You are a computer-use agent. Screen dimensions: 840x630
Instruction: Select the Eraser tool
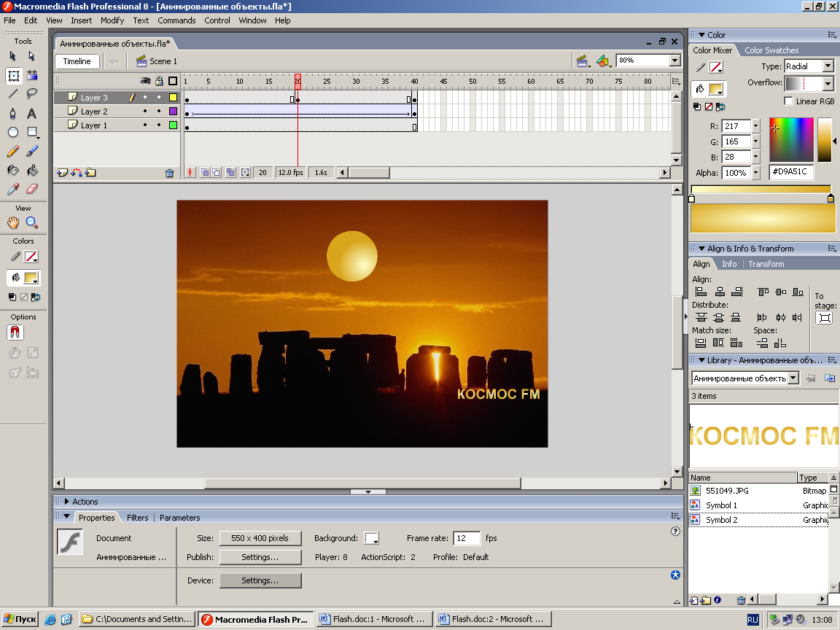[32, 189]
